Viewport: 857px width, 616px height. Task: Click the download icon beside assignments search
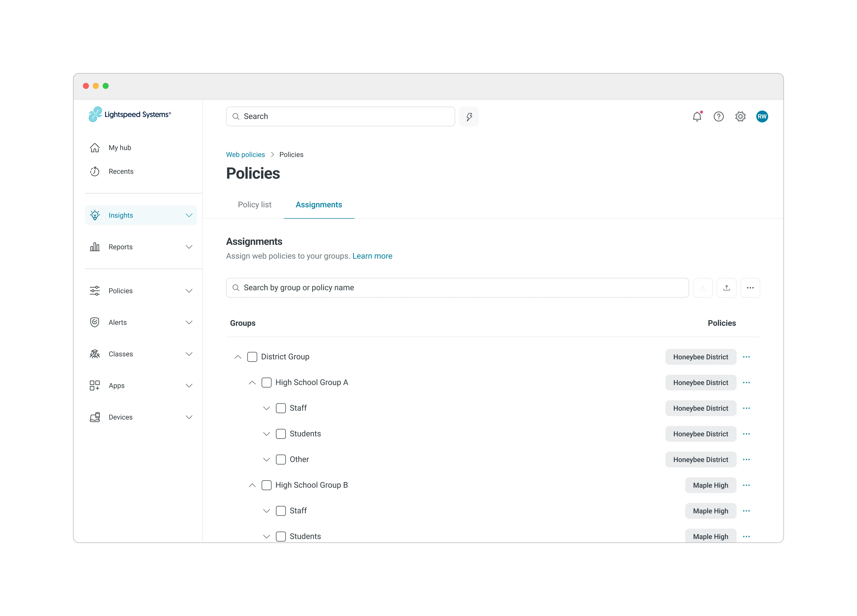703,288
